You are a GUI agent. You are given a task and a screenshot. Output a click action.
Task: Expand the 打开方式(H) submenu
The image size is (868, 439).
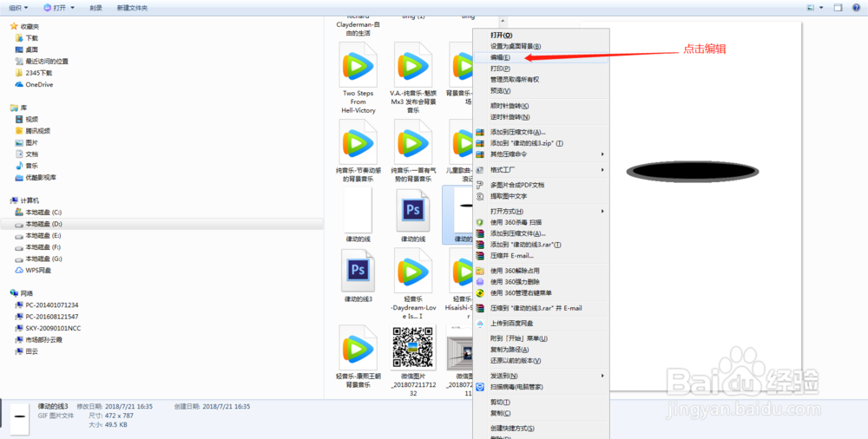(542, 211)
